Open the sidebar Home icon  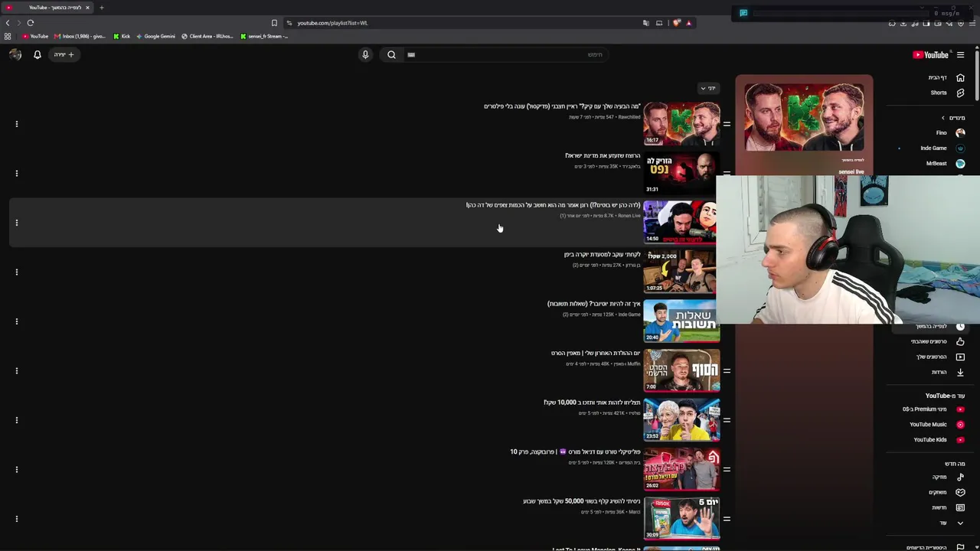coord(960,77)
